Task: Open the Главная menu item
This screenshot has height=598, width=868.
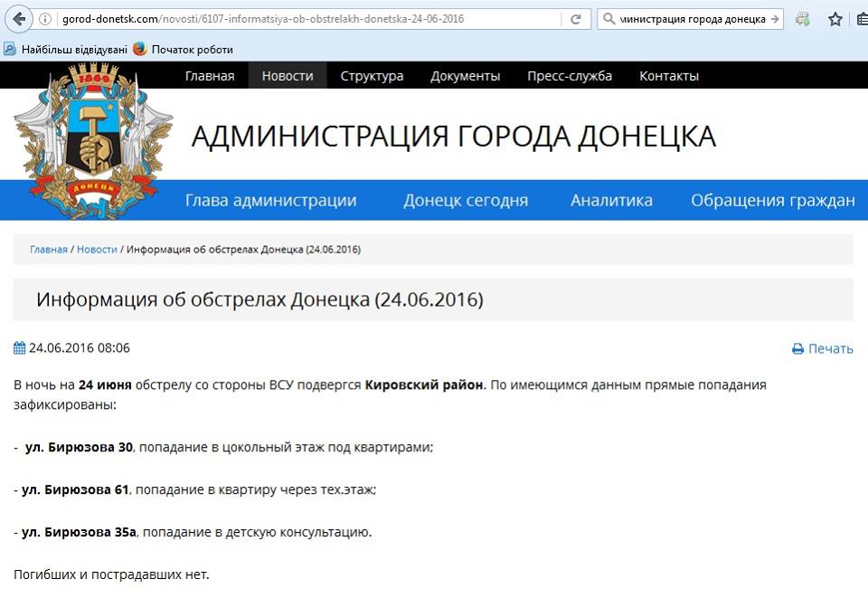Action: click(210, 76)
